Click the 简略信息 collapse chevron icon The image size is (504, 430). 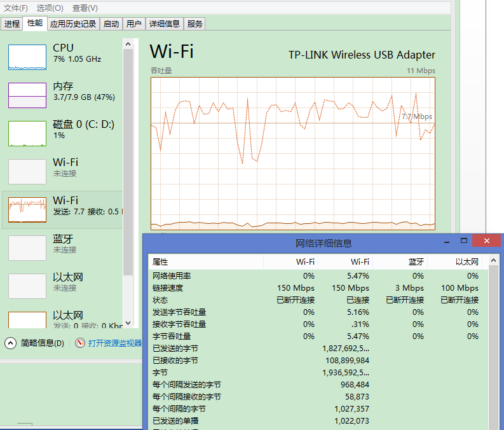[10, 343]
